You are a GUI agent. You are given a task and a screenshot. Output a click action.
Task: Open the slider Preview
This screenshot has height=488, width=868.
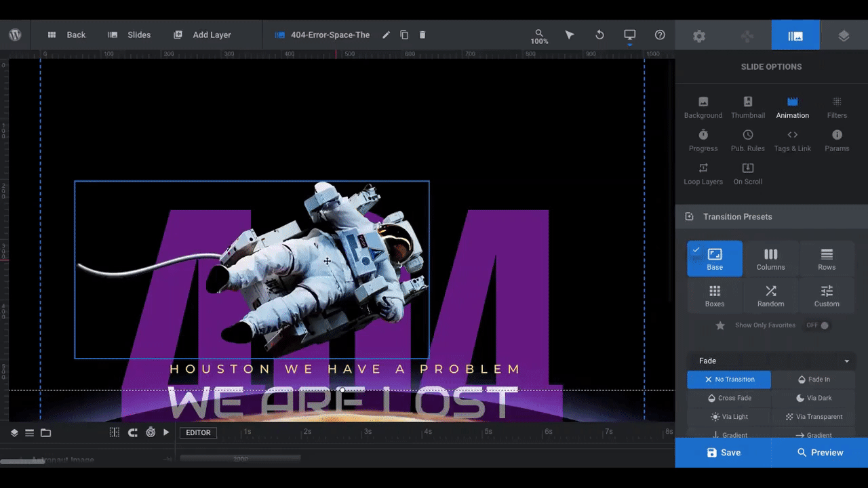tap(820, 452)
